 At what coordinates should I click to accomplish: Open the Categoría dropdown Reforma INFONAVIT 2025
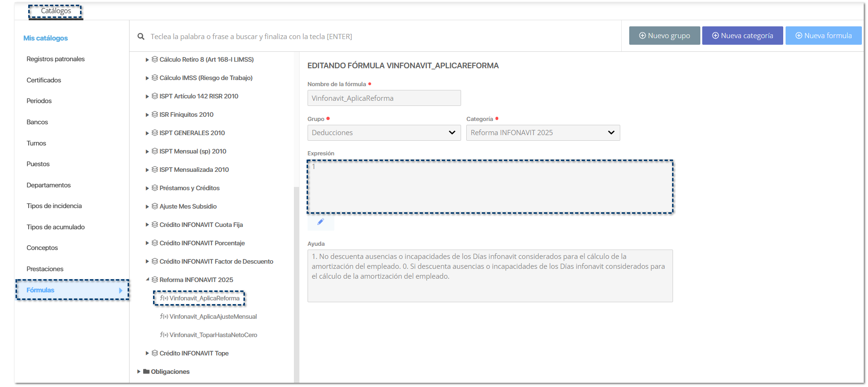pyautogui.click(x=543, y=133)
